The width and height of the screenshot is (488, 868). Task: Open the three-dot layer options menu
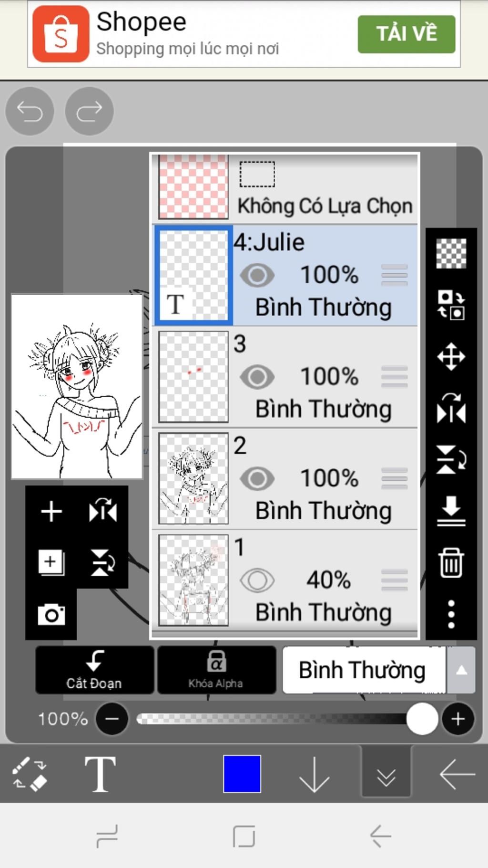pyautogui.click(x=451, y=614)
